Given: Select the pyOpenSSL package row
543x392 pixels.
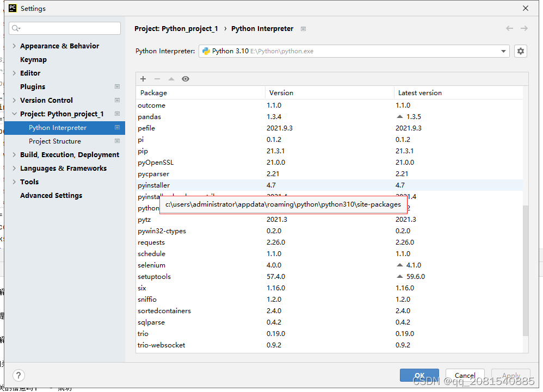Looking at the screenshot, I should tap(329, 162).
